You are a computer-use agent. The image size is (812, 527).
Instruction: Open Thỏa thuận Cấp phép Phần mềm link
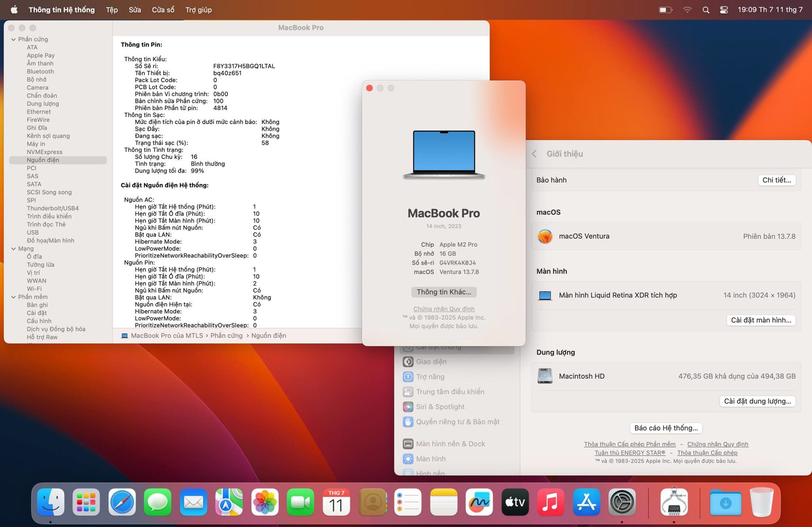(630, 444)
